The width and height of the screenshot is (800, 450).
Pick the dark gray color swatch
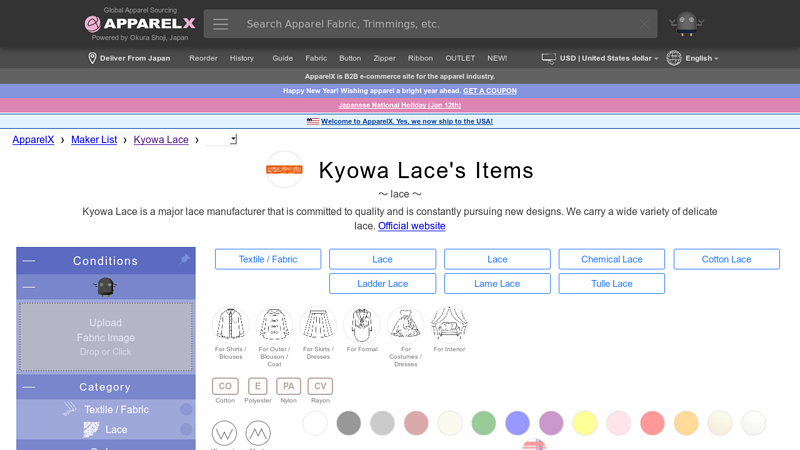click(348, 423)
